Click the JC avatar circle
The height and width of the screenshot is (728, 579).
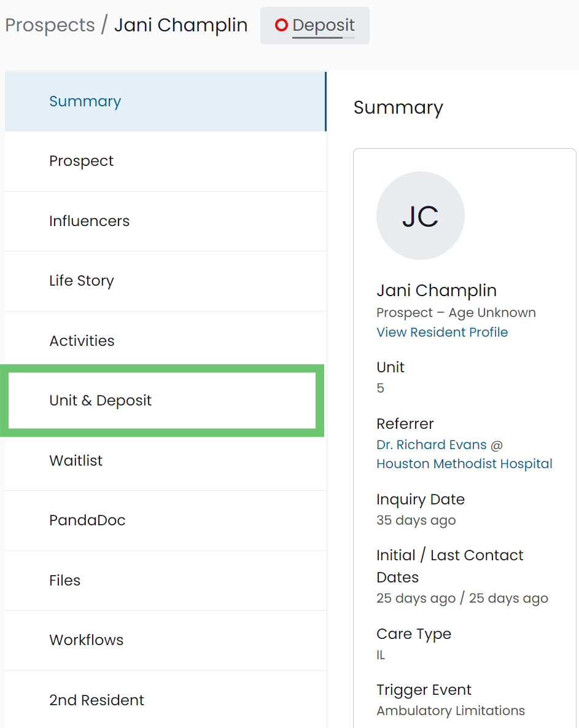pyautogui.click(x=421, y=216)
